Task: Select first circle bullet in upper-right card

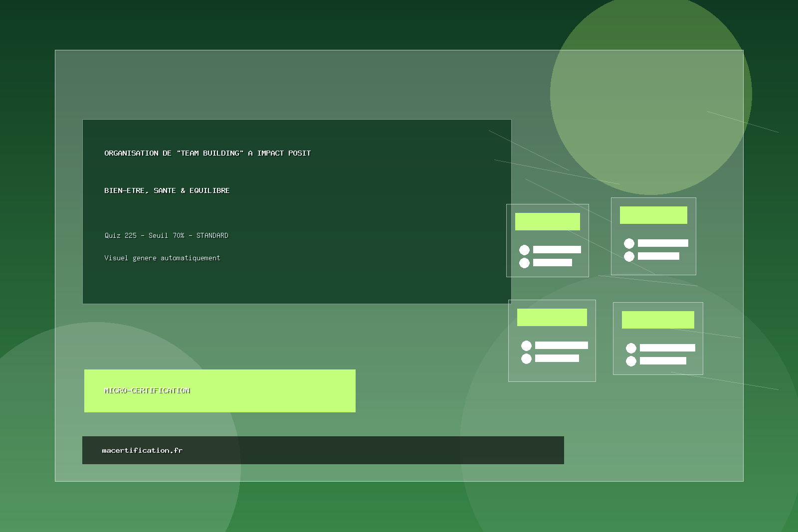Action: (x=629, y=243)
